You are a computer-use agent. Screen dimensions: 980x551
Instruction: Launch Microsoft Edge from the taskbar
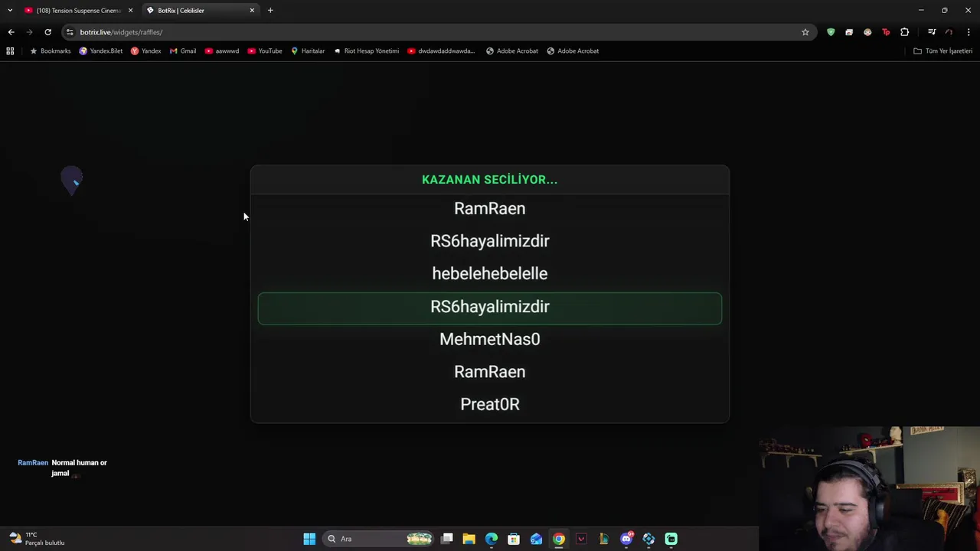[x=492, y=539]
